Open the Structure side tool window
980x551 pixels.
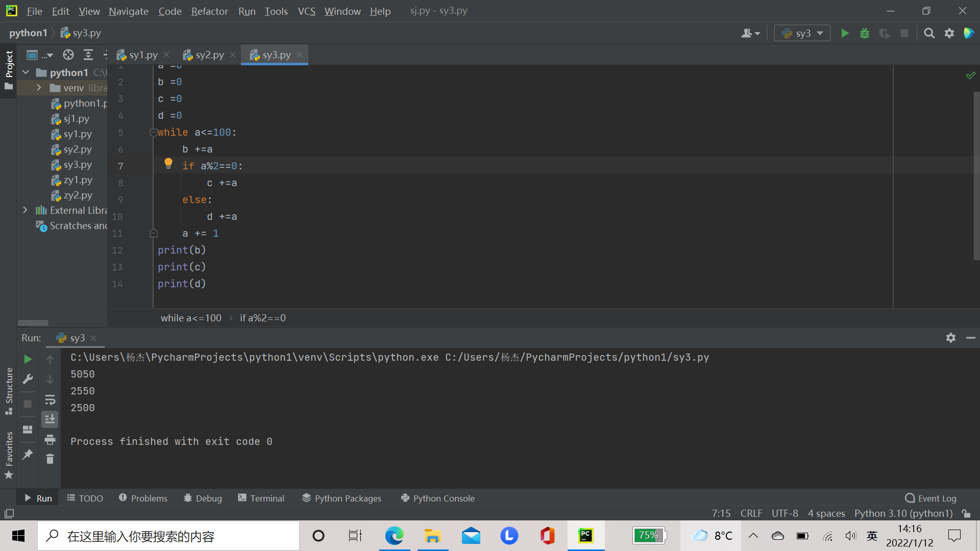9,390
